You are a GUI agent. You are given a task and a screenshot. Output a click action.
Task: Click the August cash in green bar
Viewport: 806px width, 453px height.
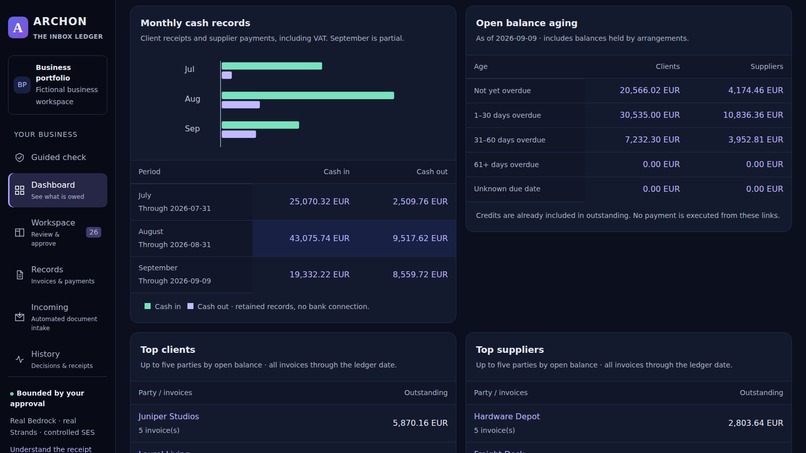point(308,95)
